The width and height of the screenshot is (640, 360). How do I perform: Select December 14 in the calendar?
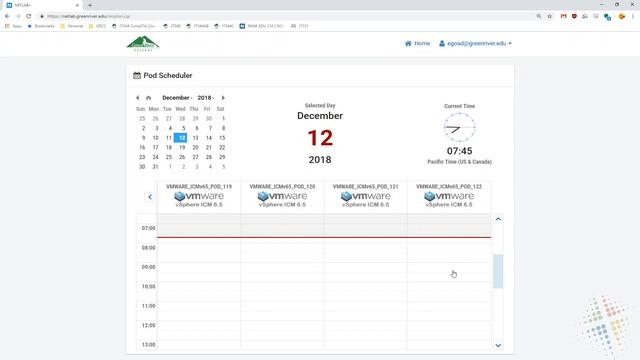click(x=209, y=138)
